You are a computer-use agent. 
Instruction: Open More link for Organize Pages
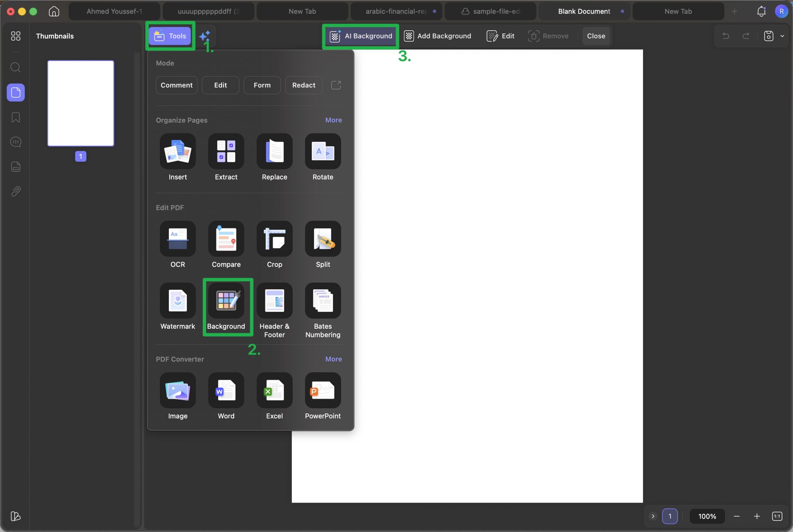[334, 120]
